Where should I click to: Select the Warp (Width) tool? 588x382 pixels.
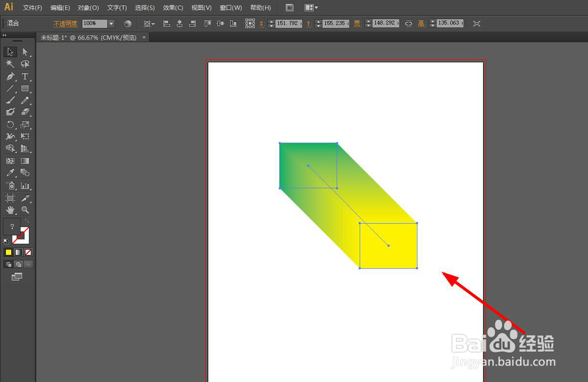point(10,136)
